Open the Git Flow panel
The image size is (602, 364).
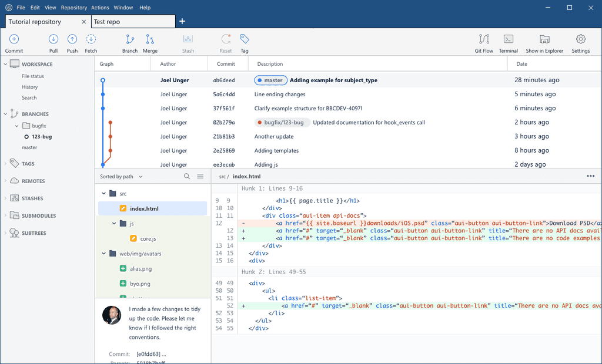484,42
